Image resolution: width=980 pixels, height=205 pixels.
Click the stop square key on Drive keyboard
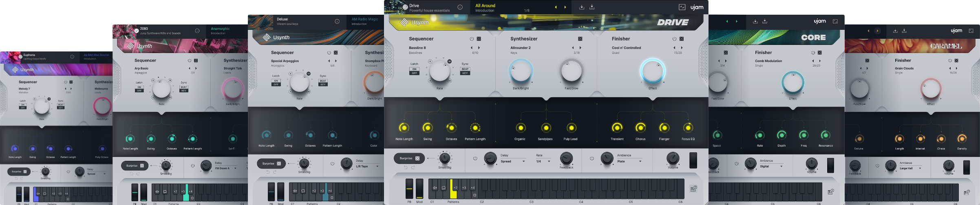tap(475, 195)
